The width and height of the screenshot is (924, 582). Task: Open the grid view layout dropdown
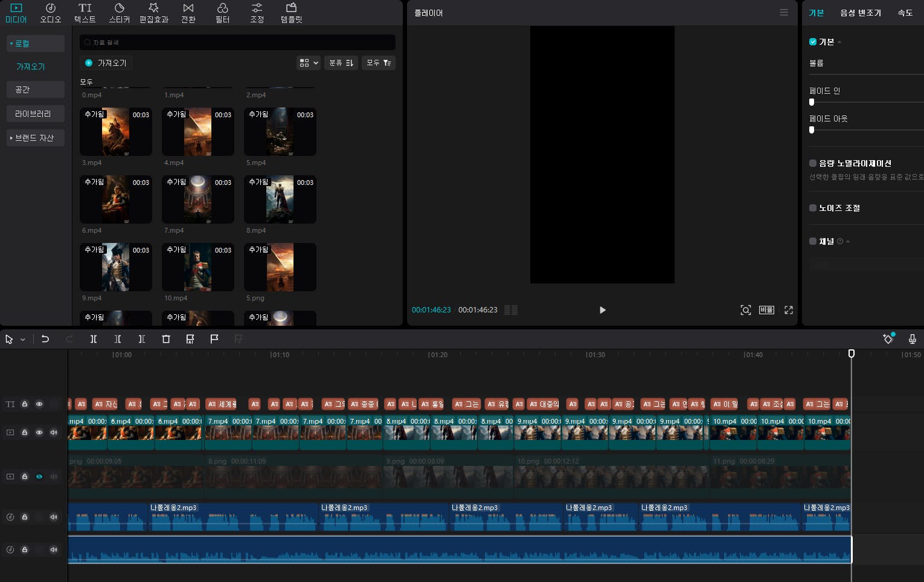coord(308,63)
